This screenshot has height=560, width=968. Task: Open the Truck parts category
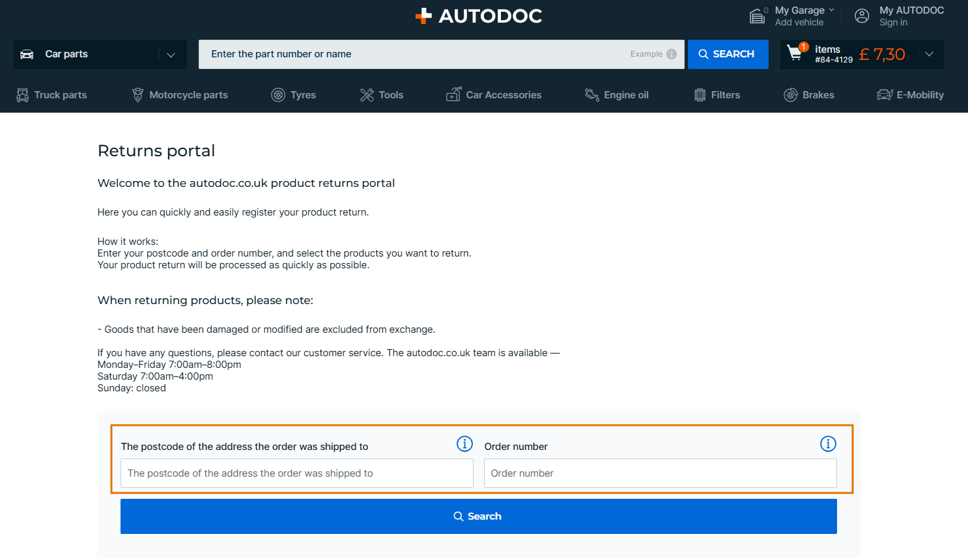point(51,95)
